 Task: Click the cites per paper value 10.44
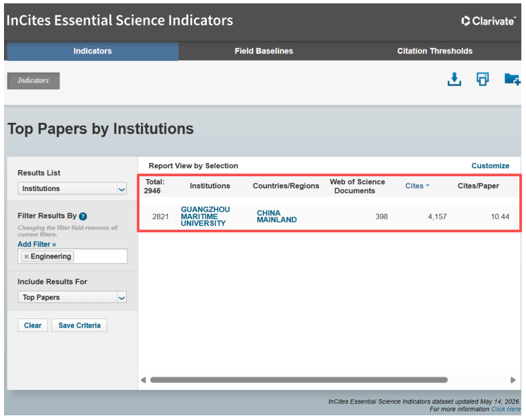click(500, 217)
